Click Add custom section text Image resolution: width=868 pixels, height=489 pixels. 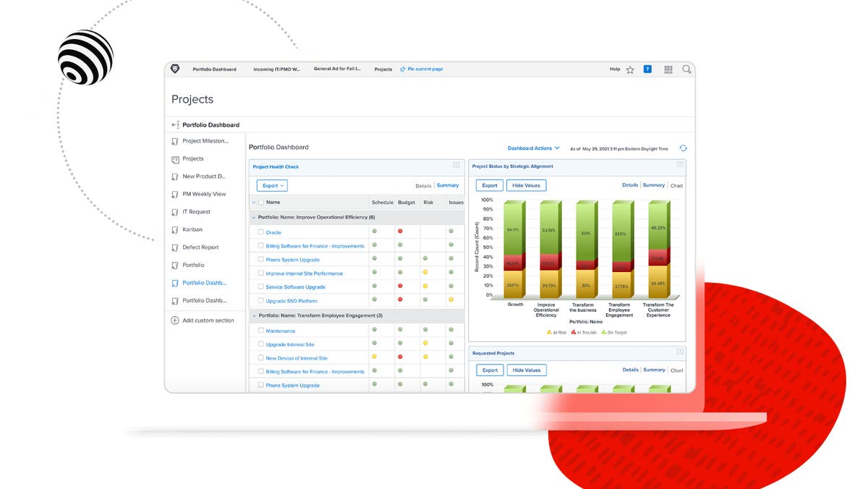click(208, 320)
